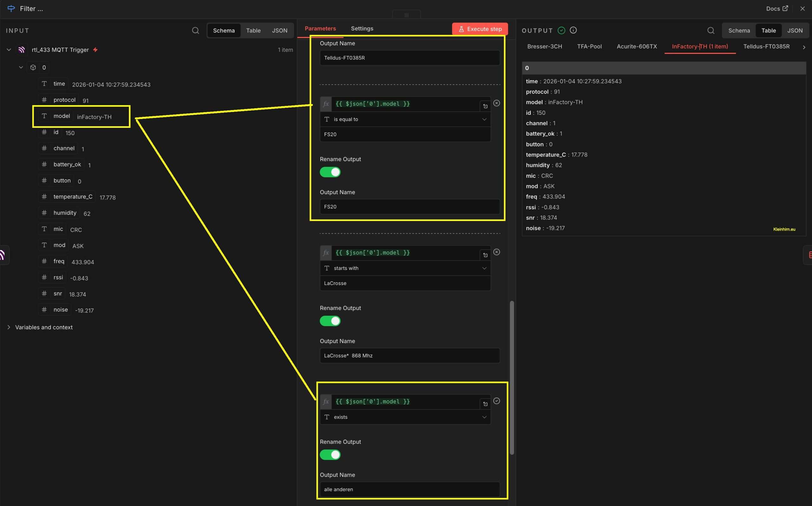Open the "starts with" operator dropdown
The image size is (812, 506).
(405, 268)
